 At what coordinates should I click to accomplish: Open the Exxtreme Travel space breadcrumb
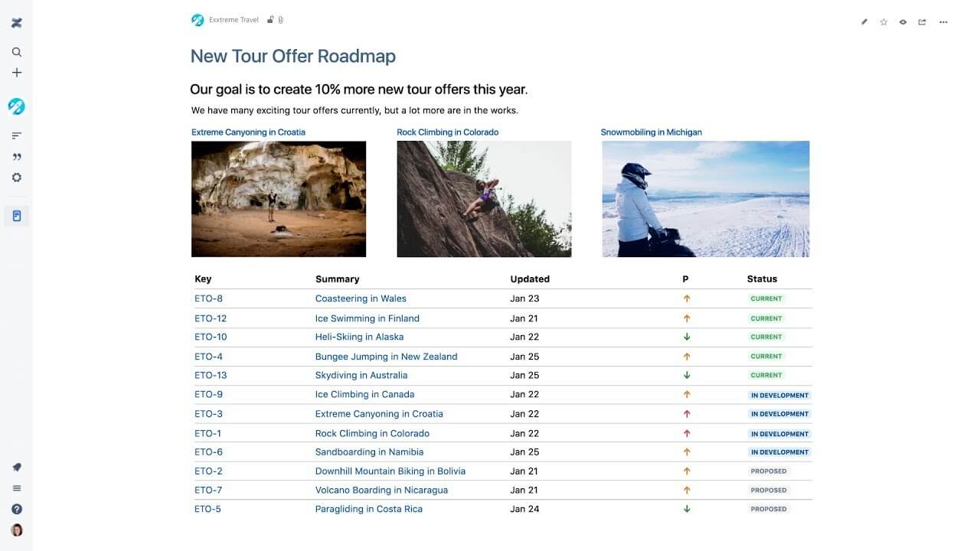[234, 20]
